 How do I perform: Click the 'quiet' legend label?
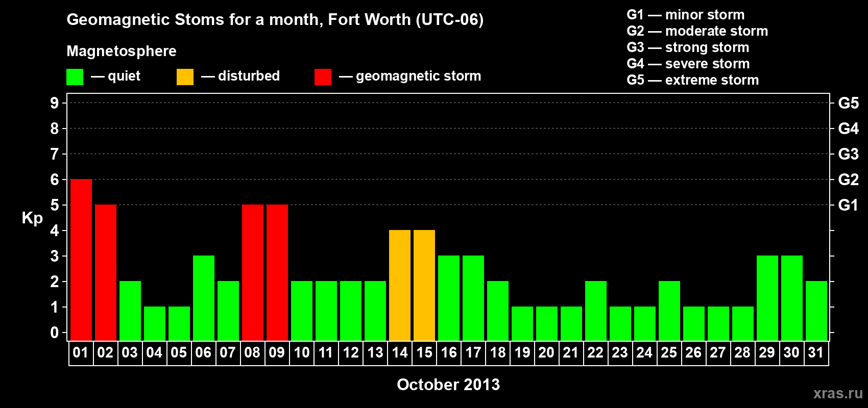(124, 76)
